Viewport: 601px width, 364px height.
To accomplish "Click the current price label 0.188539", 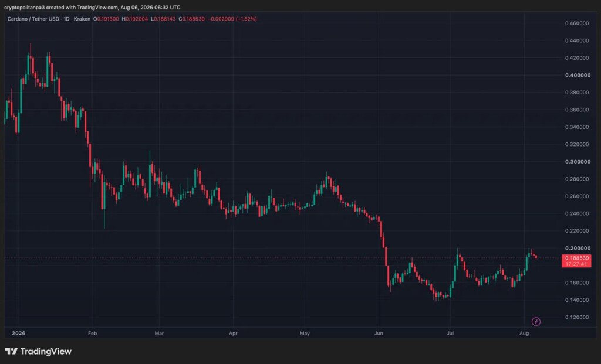I will [576, 258].
